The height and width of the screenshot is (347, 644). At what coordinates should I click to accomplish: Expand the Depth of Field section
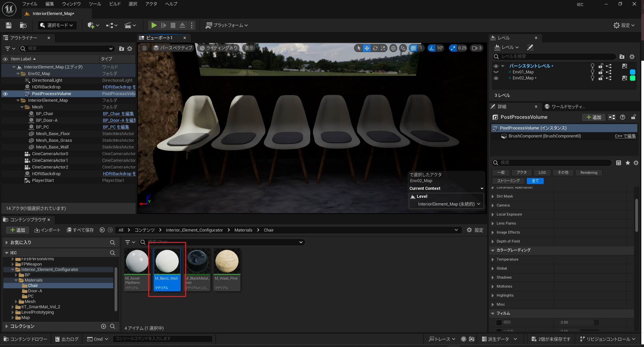pyautogui.click(x=493, y=241)
